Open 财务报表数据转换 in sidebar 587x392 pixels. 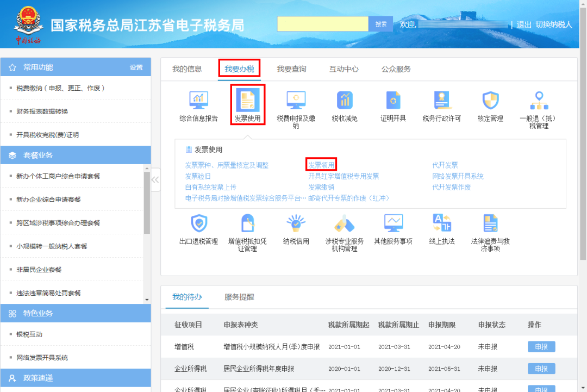coord(42,111)
